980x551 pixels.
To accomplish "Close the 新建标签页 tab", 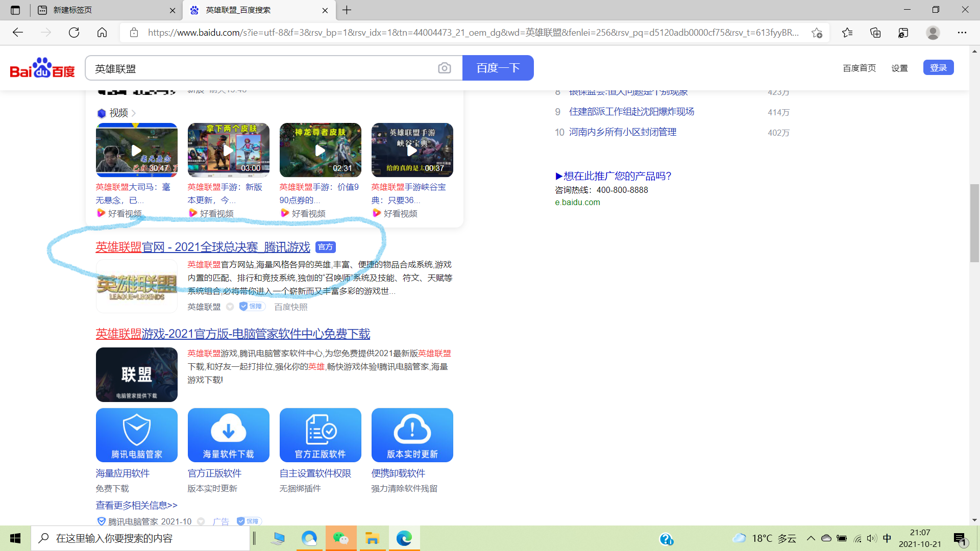I will (173, 10).
